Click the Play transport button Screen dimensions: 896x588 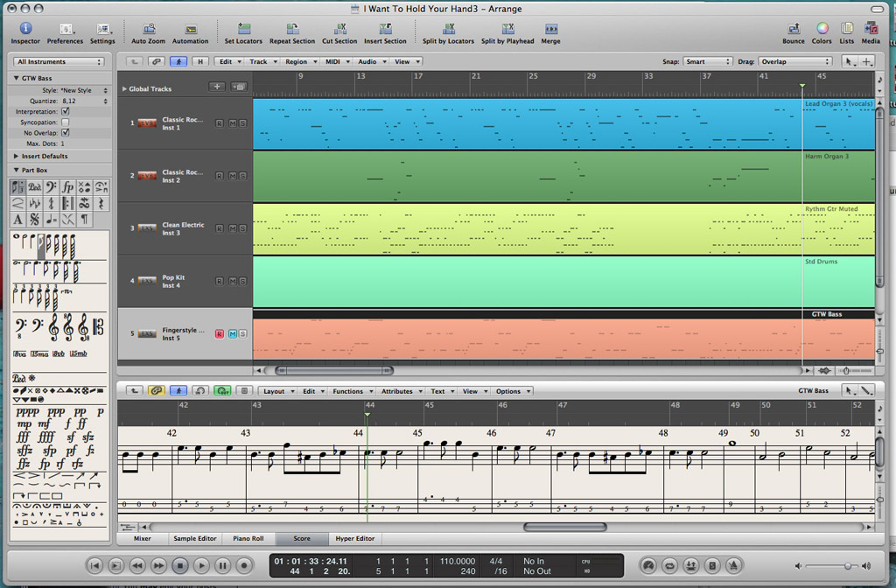201,566
